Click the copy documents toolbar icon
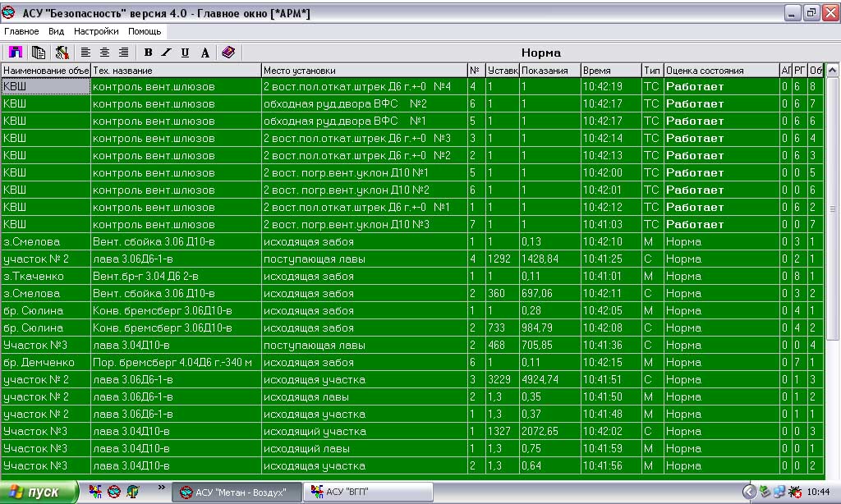Image resolution: width=841 pixels, height=504 pixels. pyautogui.click(x=38, y=53)
